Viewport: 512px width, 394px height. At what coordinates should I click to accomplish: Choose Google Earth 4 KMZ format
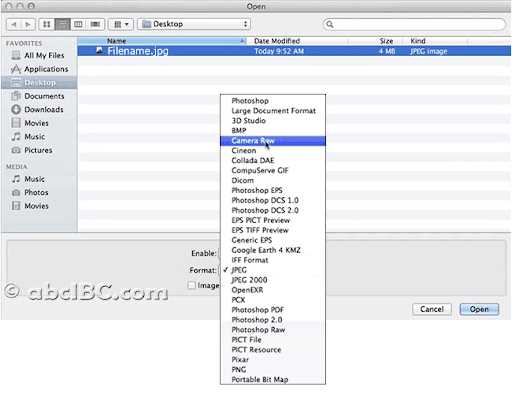[273, 250]
